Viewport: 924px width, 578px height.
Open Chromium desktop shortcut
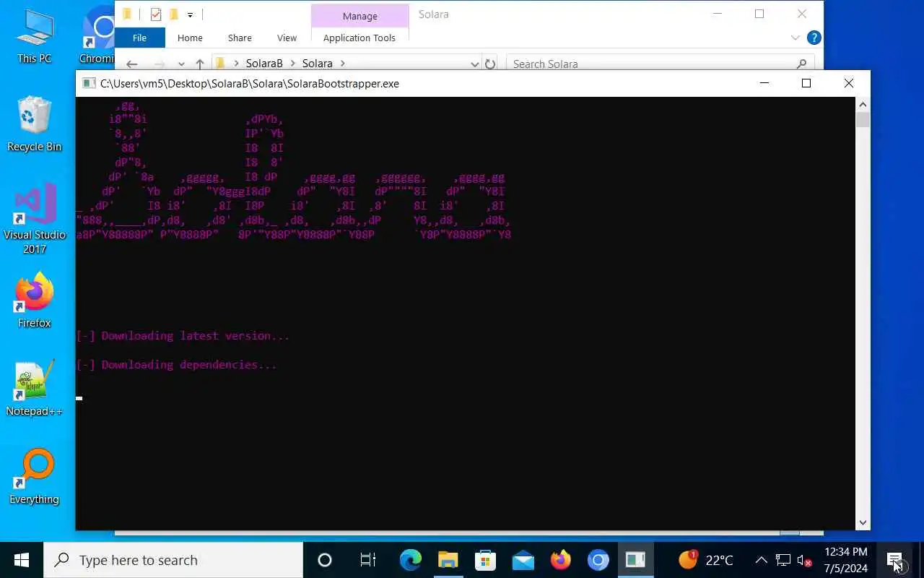point(97,36)
